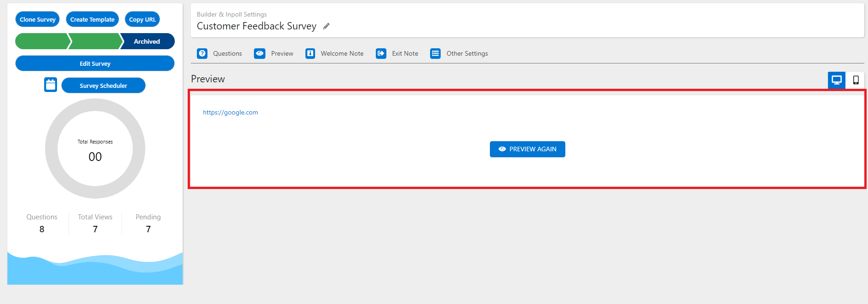Click the Questions tab question-mark icon
This screenshot has width=868, height=304.
click(x=202, y=53)
